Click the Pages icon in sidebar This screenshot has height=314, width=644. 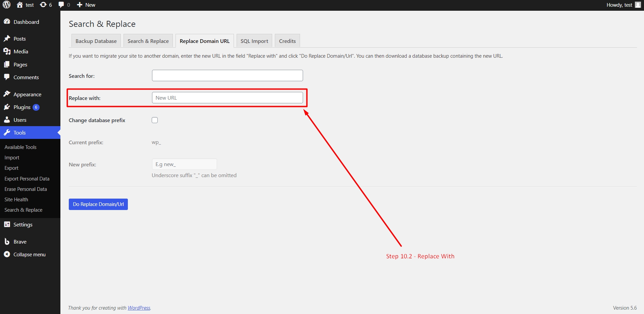(x=7, y=64)
